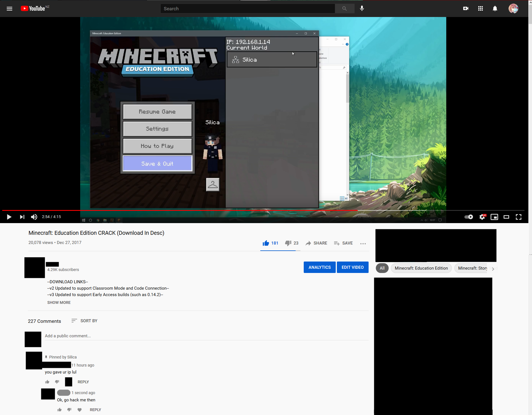532x415 pixels.
Task: Open the YouTube apps grid
Action: click(x=480, y=9)
